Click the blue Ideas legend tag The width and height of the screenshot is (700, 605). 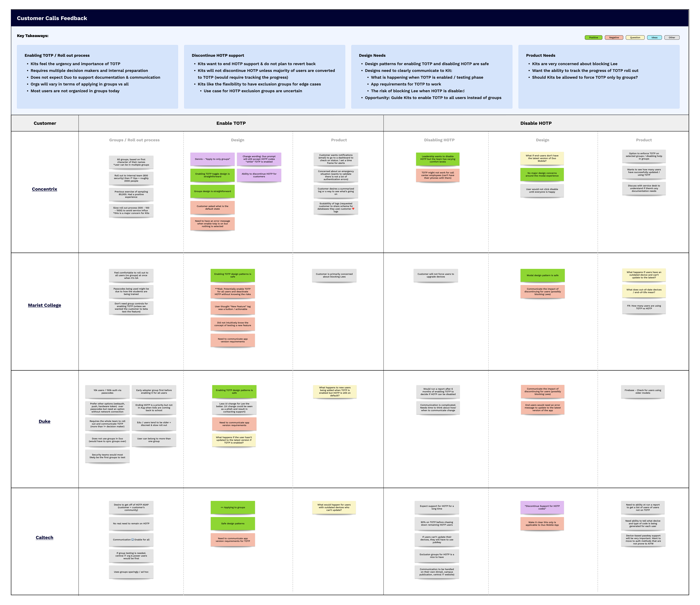coord(654,37)
